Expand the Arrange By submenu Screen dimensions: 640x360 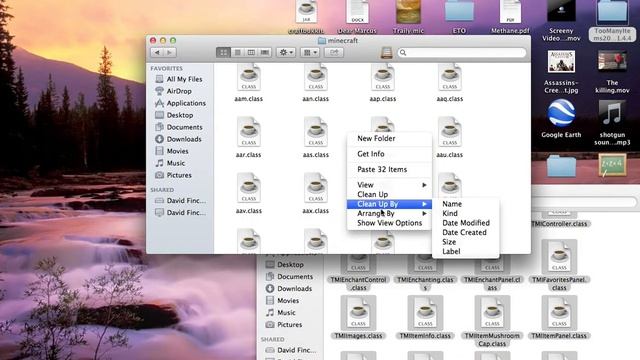click(x=389, y=213)
